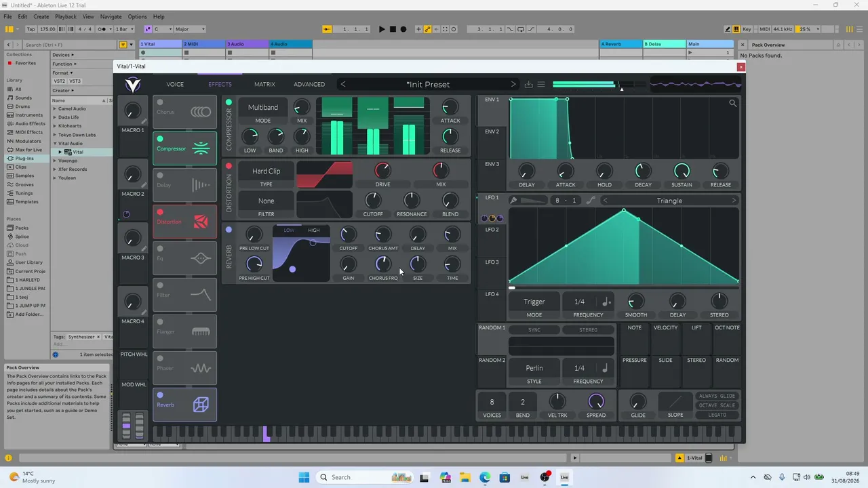
Task: Click the tempo 175.00 field
Action: pyautogui.click(x=47, y=29)
